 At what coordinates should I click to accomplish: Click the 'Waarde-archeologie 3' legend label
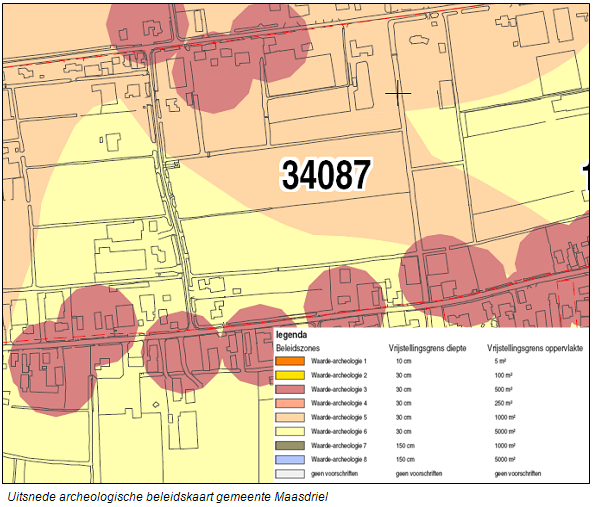pyautogui.click(x=339, y=389)
